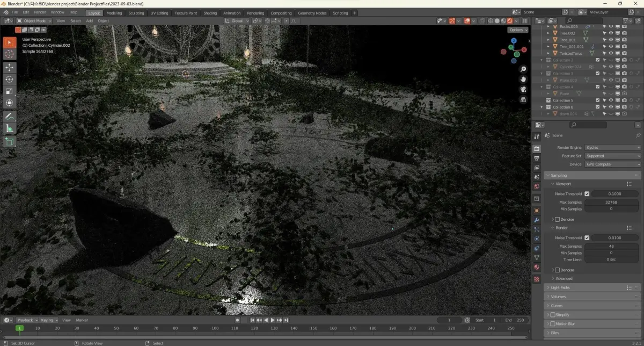This screenshot has width=644, height=346.
Task: Open the Output properties tab
Action: [x=537, y=158]
